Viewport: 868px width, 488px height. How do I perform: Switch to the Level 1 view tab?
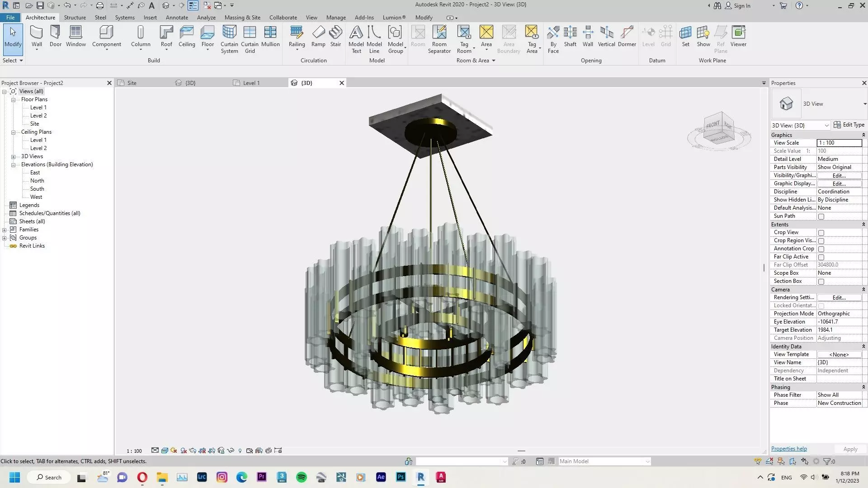[251, 83]
